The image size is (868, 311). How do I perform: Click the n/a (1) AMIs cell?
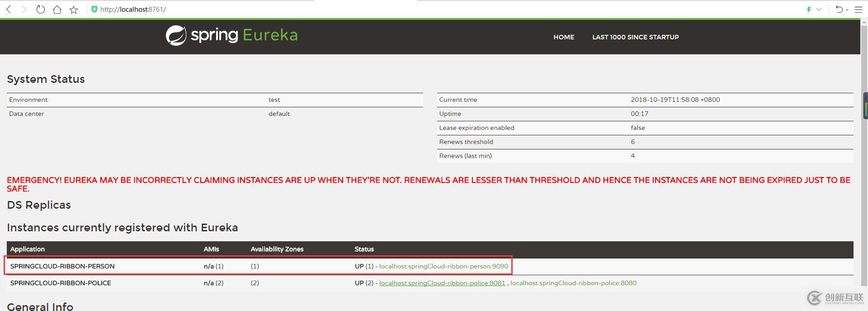coord(214,266)
